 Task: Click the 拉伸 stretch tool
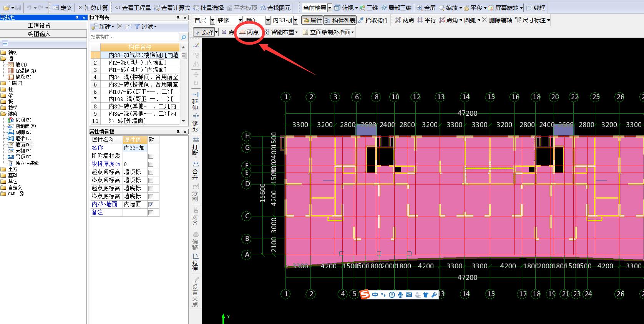pos(196,262)
